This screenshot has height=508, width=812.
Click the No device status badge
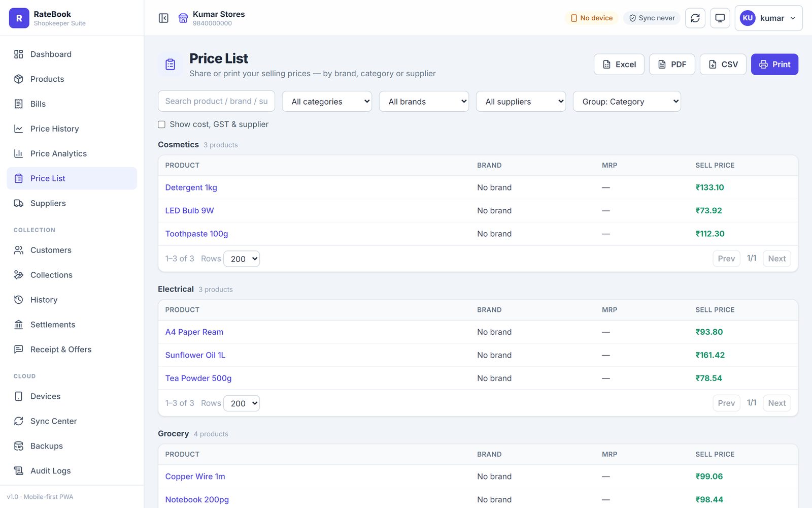click(592, 18)
